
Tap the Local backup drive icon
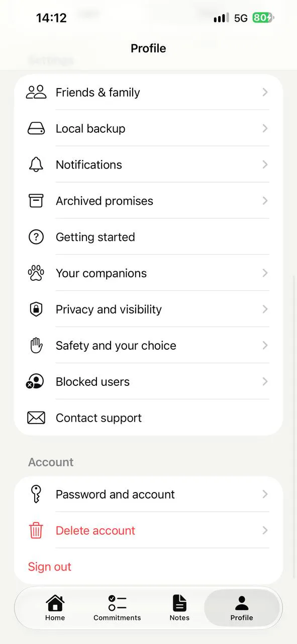36,129
